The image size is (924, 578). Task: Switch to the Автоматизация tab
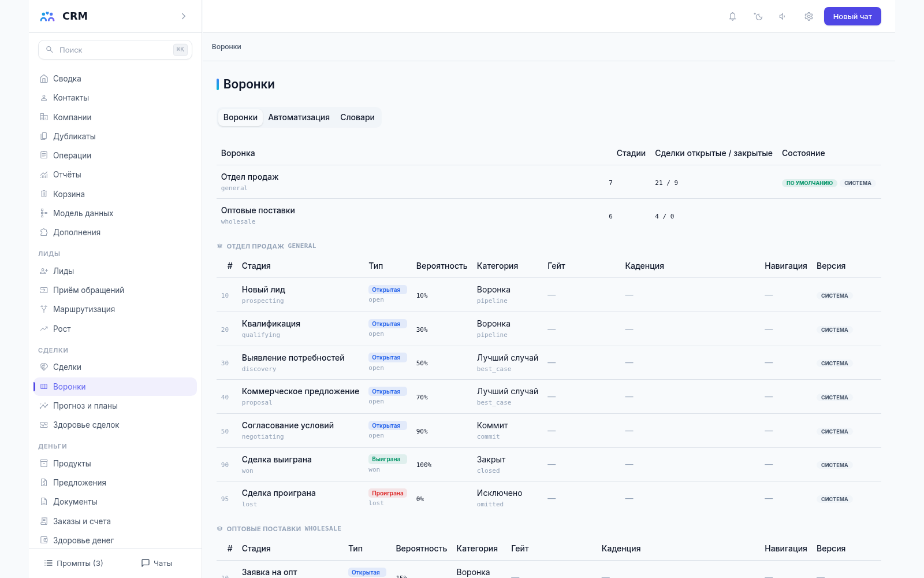pos(299,117)
